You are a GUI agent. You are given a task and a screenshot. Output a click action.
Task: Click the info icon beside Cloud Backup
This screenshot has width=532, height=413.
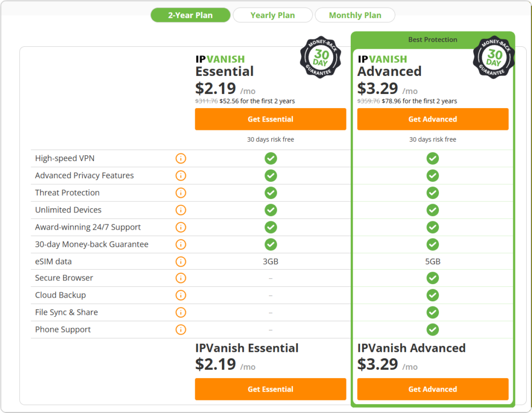tap(181, 295)
